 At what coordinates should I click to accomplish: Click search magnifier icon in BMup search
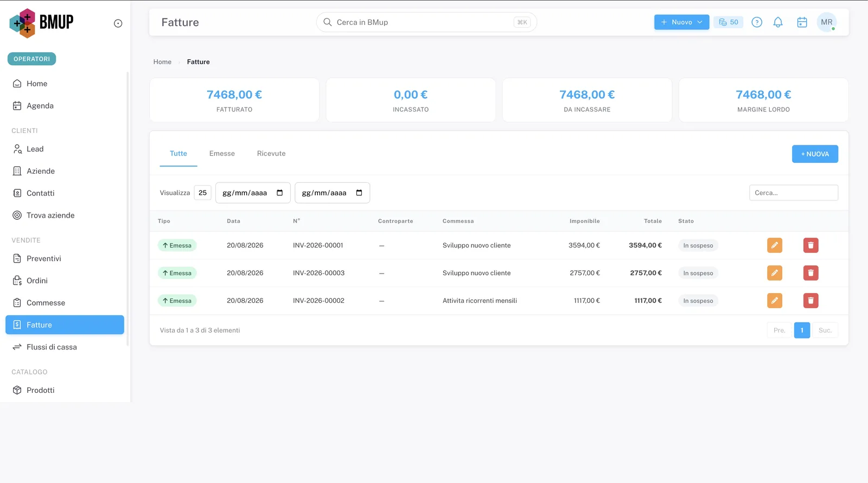pyautogui.click(x=328, y=22)
